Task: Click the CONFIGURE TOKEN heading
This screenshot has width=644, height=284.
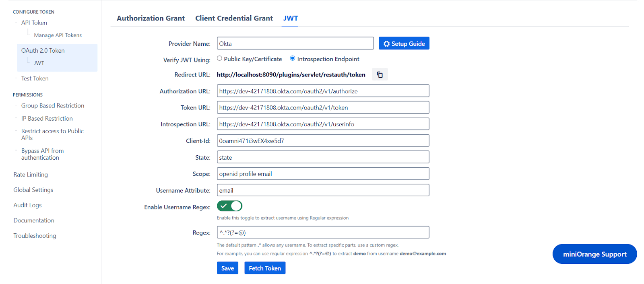Action: click(x=33, y=12)
